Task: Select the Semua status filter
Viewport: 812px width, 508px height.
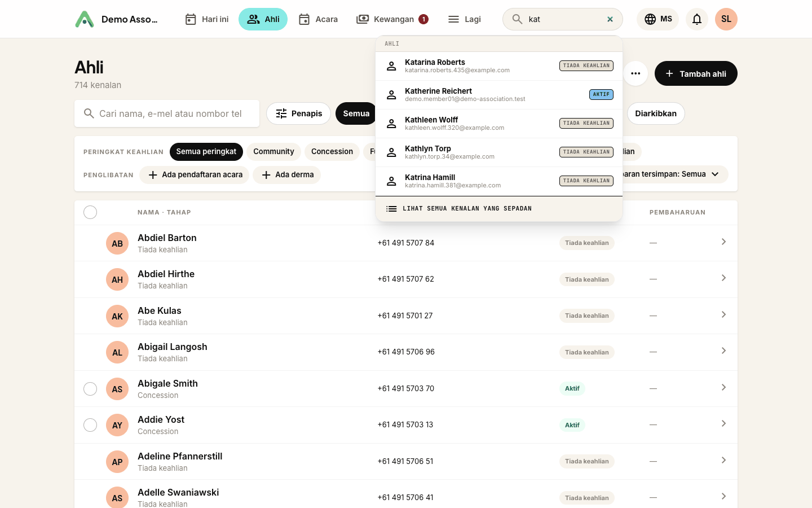Action: [356, 113]
